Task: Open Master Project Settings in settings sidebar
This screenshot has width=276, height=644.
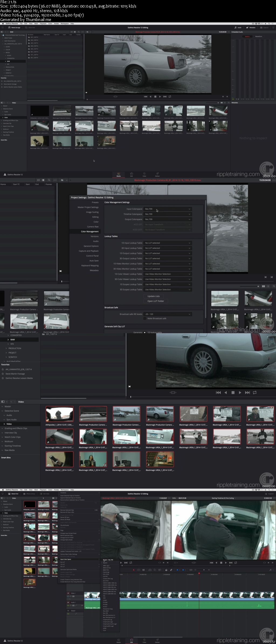Action: 88,207
